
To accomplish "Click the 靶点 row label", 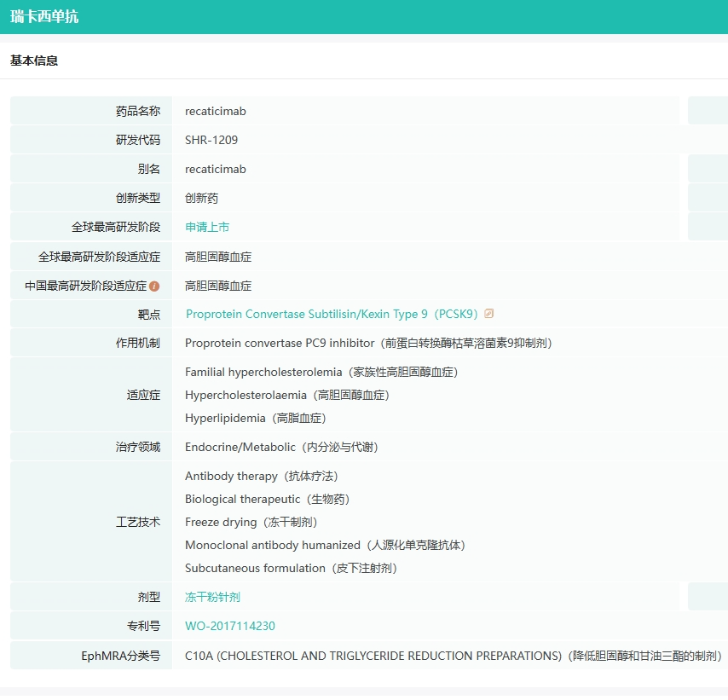I will (148, 315).
